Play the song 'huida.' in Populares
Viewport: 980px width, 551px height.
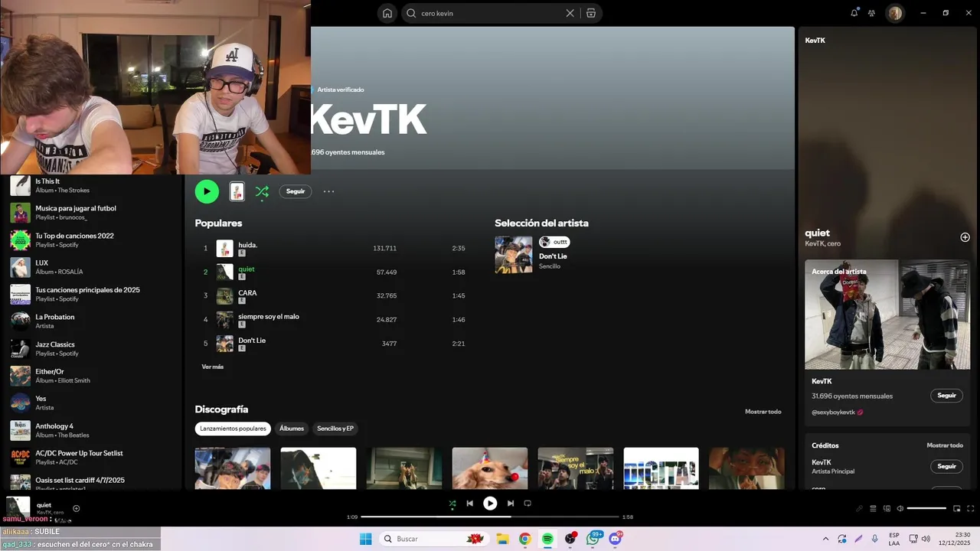[x=333, y=248]
